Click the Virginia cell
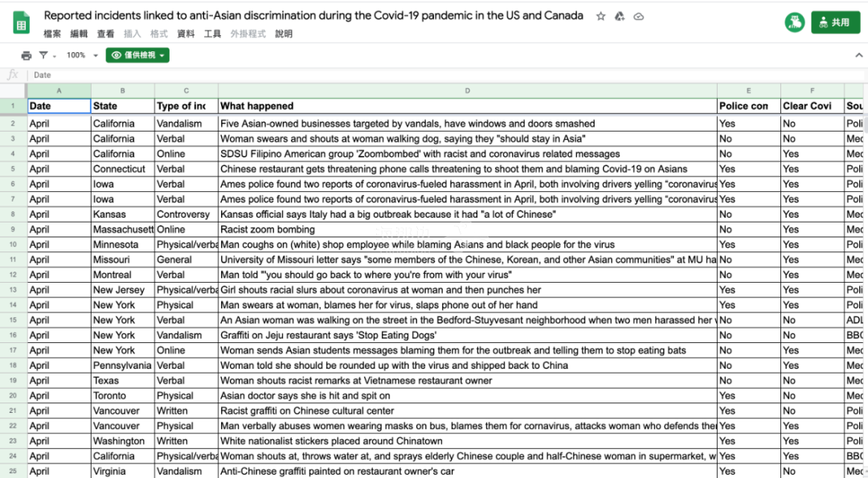The height and width of the screenshot is (478, 868). click(x=123, y=472)
